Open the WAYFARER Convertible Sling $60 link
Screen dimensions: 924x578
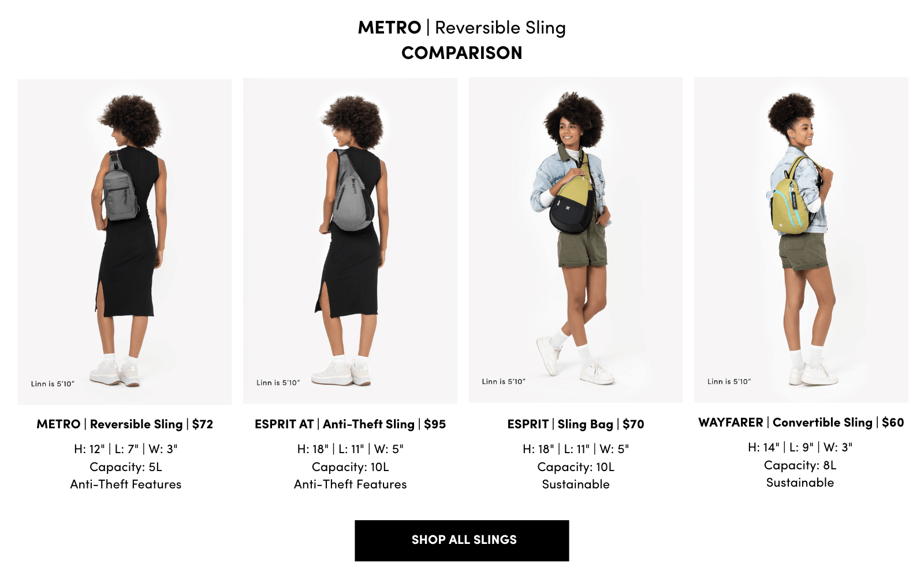[800, 423]
